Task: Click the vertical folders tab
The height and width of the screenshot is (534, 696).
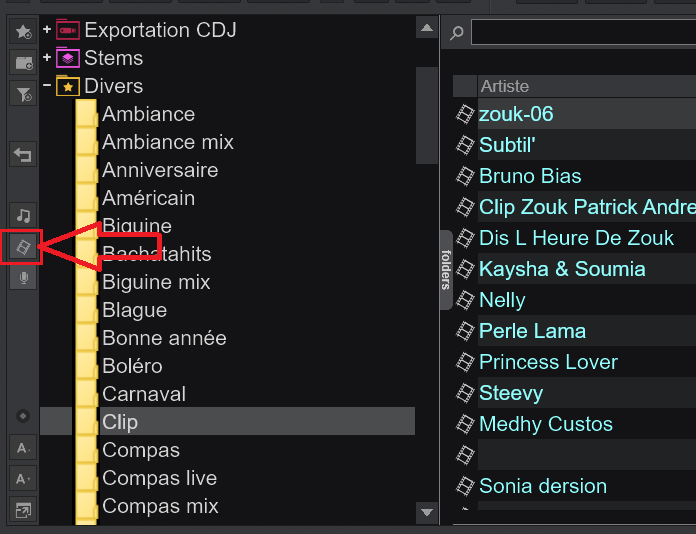Action: coord(446,269)
